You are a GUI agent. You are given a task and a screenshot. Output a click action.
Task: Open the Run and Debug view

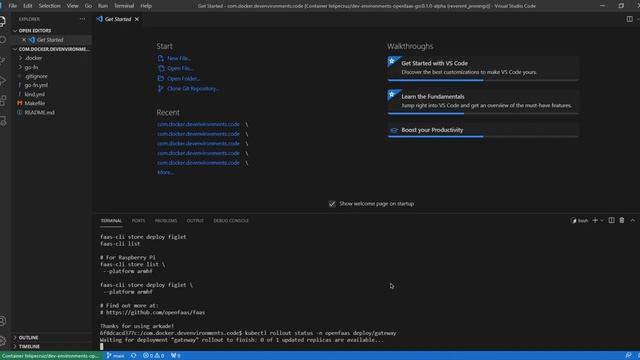pyautogui.click(x=2, y=80)
